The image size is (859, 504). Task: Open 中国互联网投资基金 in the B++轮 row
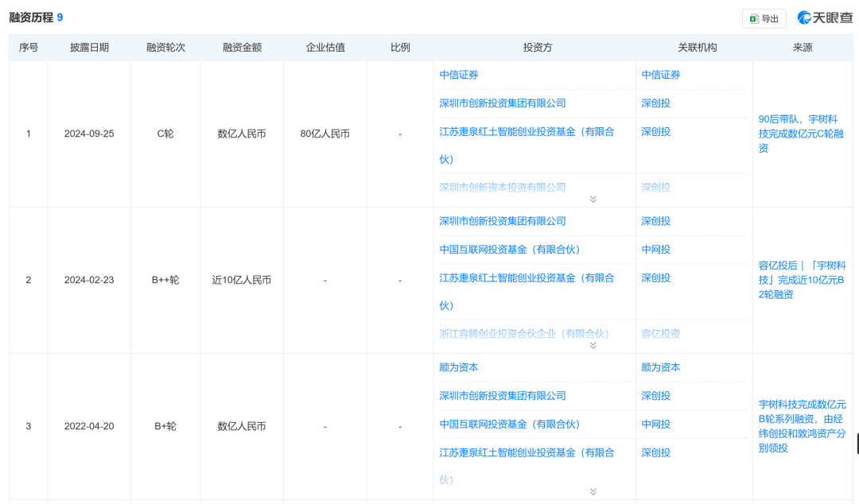510,250
